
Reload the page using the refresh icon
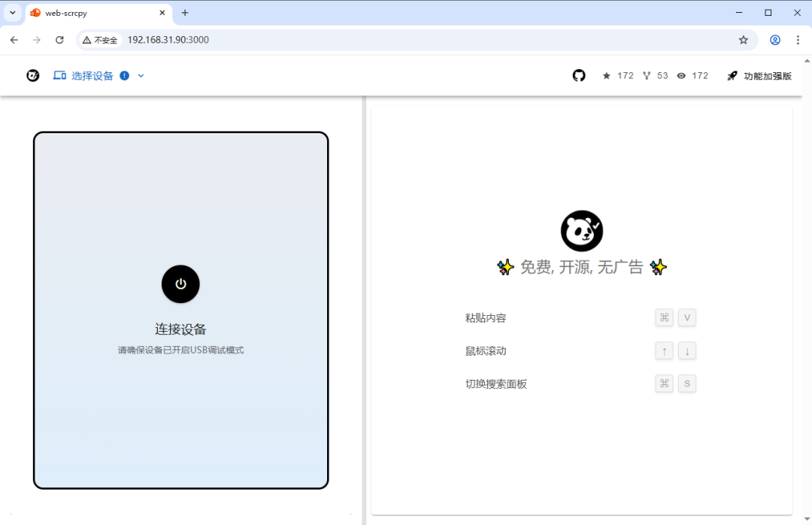[59, 39]
